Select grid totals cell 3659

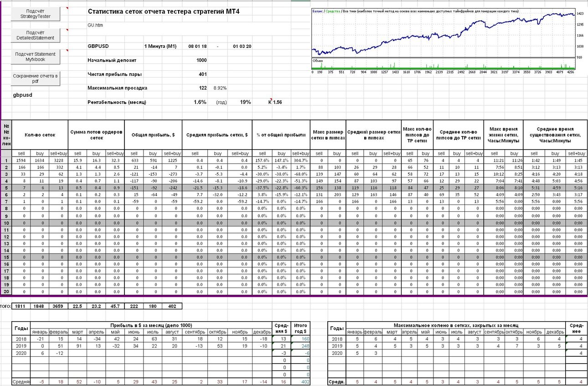tap(58, 306)
